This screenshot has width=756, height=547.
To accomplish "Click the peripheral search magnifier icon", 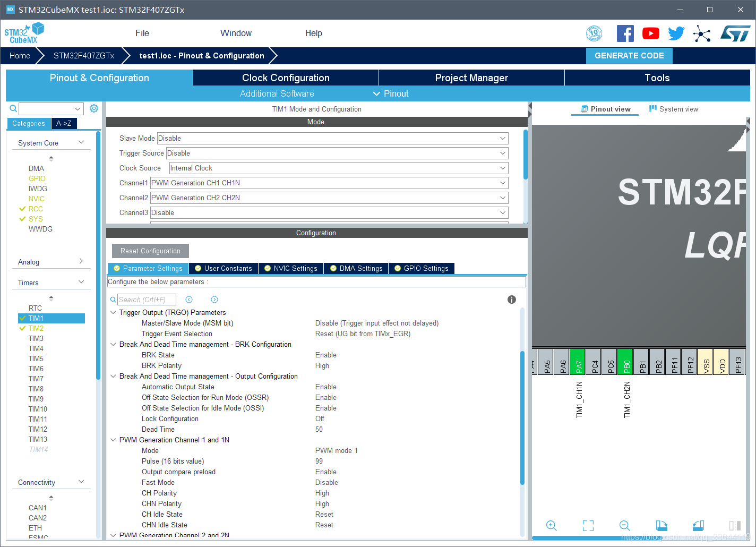I will point(13,108).
